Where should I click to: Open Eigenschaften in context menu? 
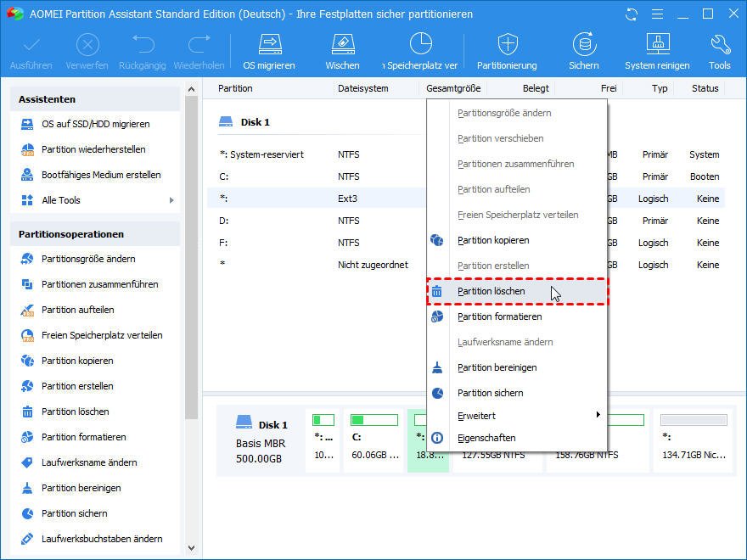(517, 438)
